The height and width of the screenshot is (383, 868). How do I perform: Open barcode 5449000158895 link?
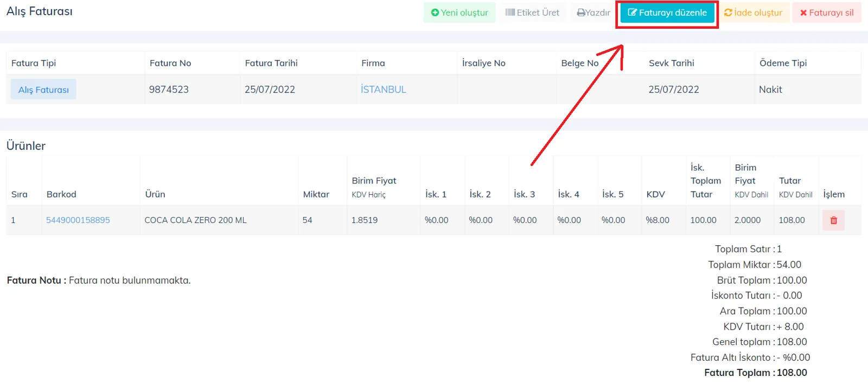pos(78,220)
